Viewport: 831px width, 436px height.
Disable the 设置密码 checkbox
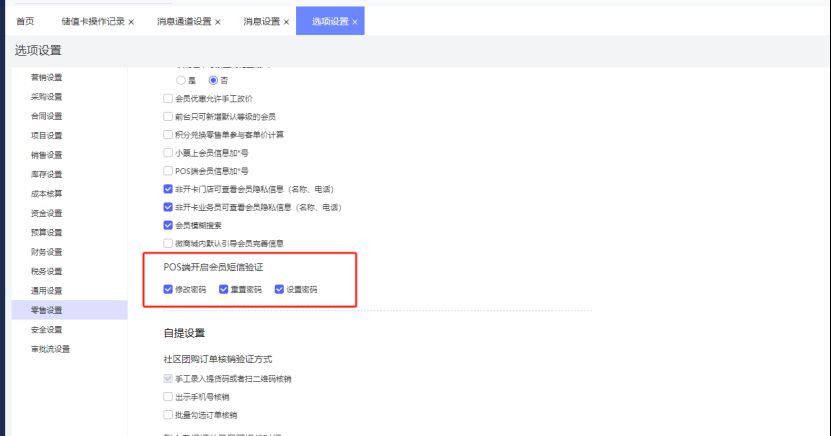[280, 290]
